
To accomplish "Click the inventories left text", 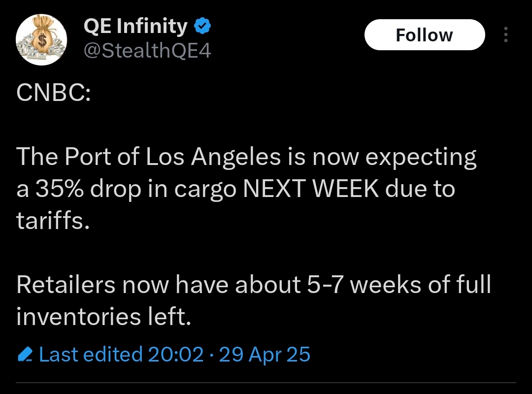I will (x=104, y=316).
